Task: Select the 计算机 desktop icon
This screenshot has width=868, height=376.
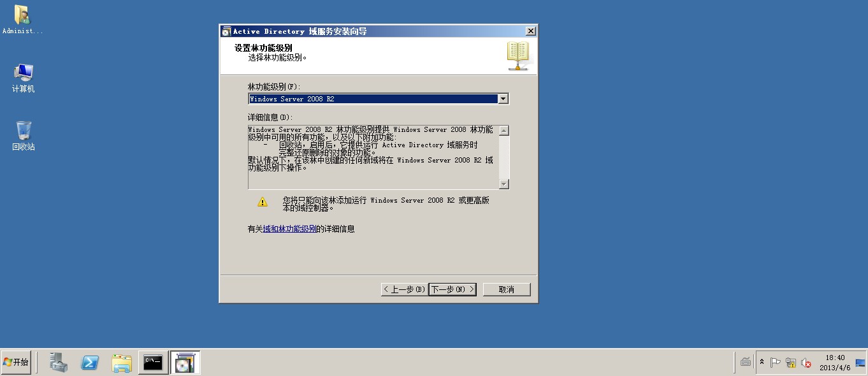Action: (23, 78)
